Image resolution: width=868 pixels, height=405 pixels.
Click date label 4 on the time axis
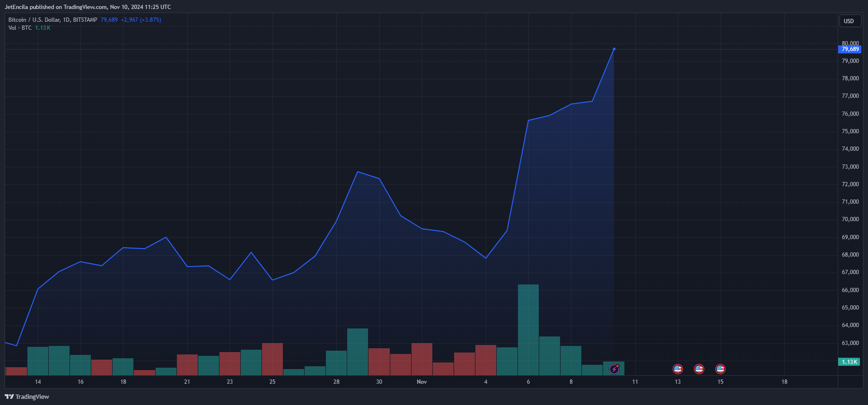(x=486, y=382)
